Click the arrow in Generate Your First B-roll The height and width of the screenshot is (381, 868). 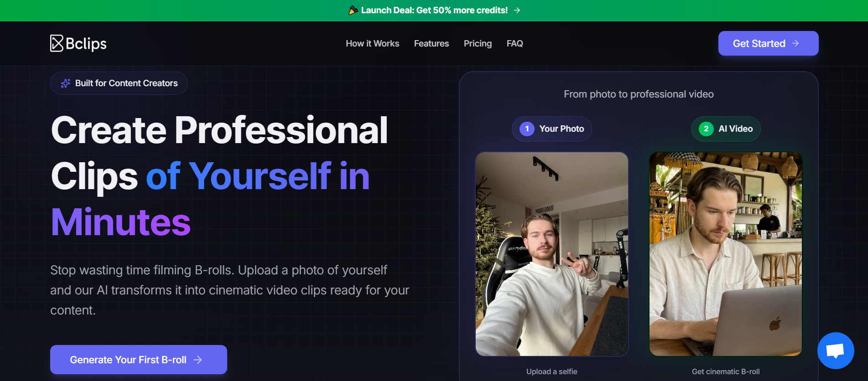tap(198, 360)
